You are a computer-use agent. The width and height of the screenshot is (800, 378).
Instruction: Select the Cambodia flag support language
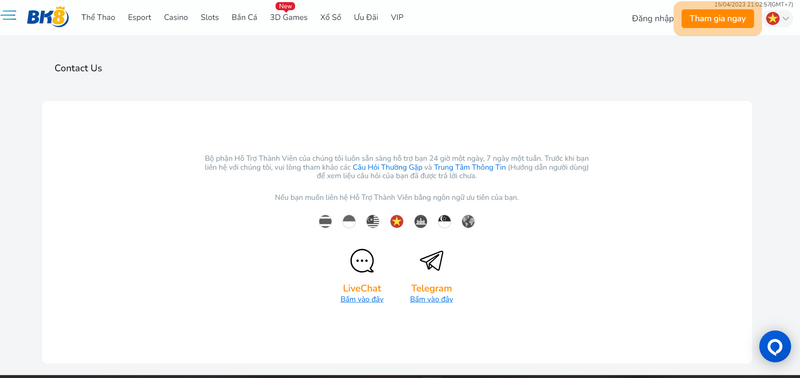pyautogui.click(x=420, y=221)
